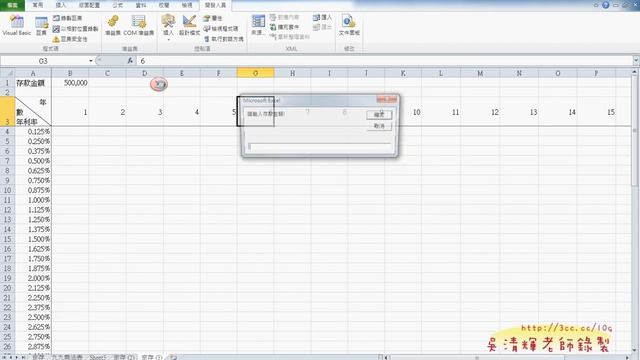Viewport: 640px width, 360px height.
Task: Select the year cell showing 10
Action: pos(403,112)
